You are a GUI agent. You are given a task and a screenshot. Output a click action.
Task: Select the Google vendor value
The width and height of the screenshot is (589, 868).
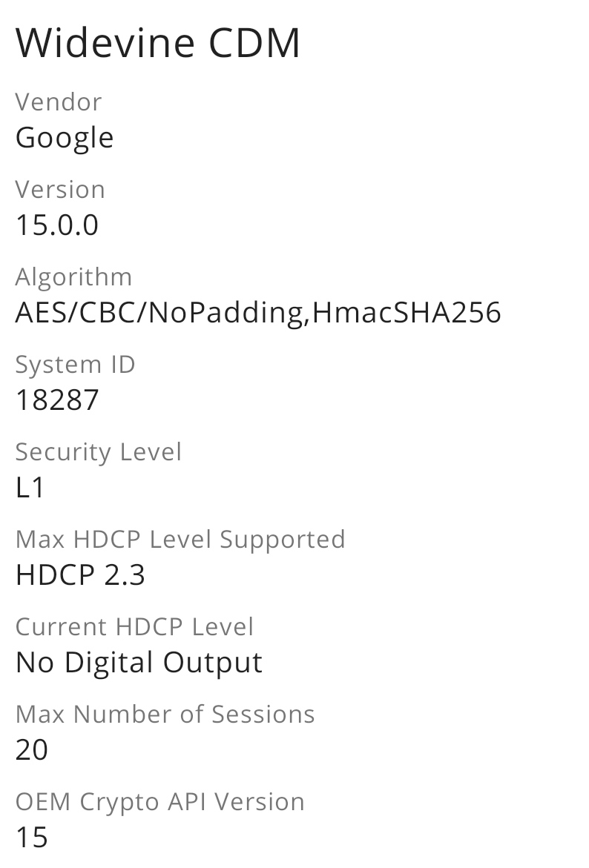click(x=65, y=139)
